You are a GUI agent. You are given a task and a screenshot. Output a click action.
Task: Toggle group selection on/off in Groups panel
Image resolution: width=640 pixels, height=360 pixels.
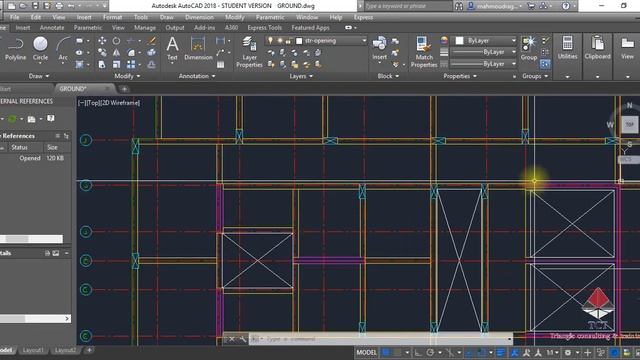tap(545, 64)
